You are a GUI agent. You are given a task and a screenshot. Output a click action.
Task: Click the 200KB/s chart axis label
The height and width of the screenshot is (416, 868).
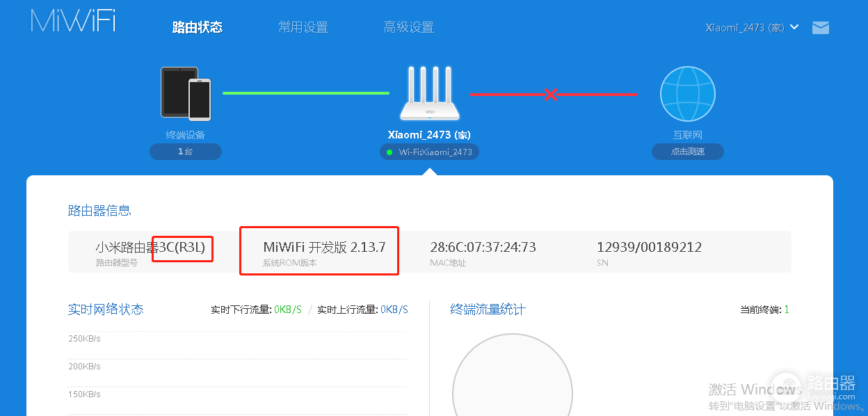(x=84, y=367)
